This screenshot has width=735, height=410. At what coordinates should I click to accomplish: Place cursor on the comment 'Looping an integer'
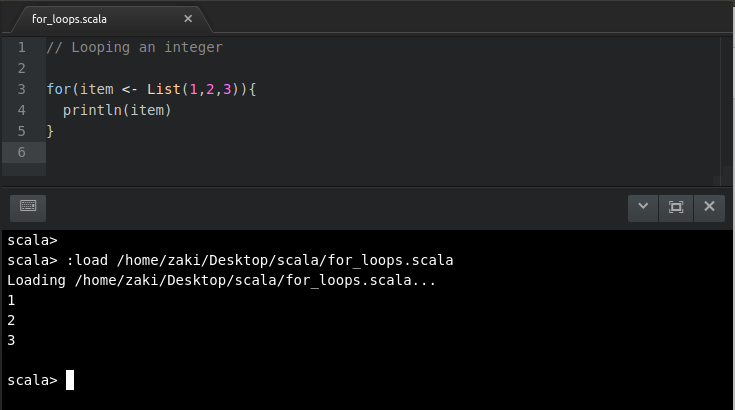[x=147, y=47]
